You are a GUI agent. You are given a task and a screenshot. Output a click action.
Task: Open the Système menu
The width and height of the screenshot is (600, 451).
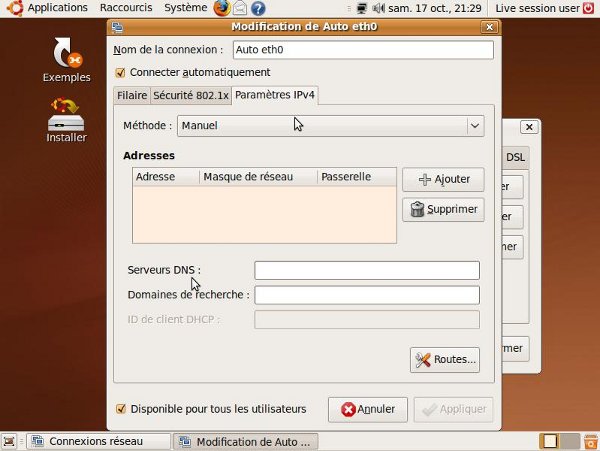tap(185, 8)
